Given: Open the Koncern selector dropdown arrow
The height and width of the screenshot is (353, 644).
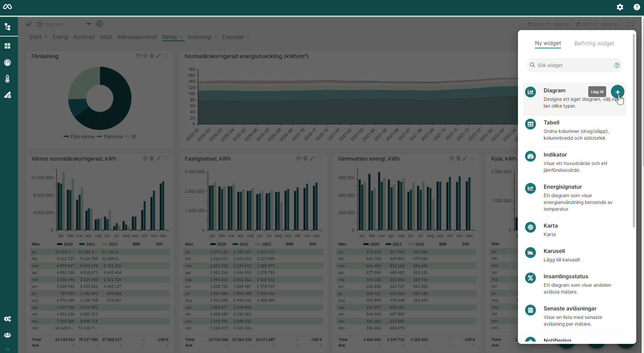Looking at the screenshot, I should click(x=89, y=24).
